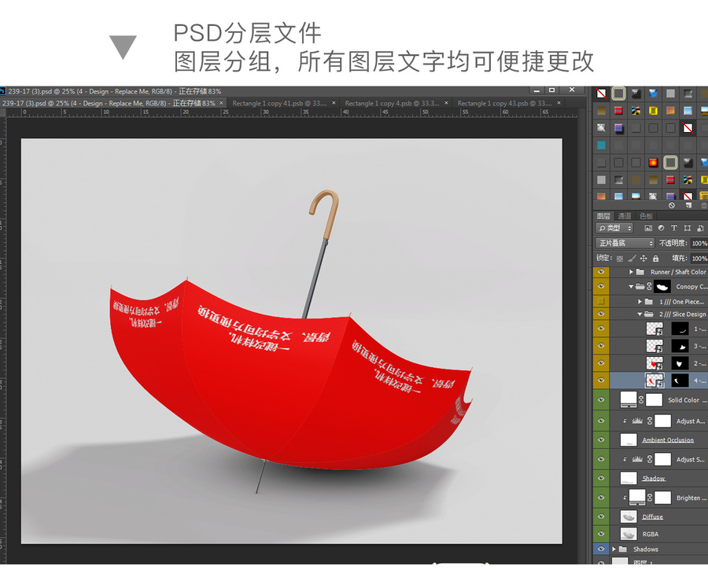Apply the teal solid style swatch
Viewport: 708px width, 588px height.
coord(602,145)
